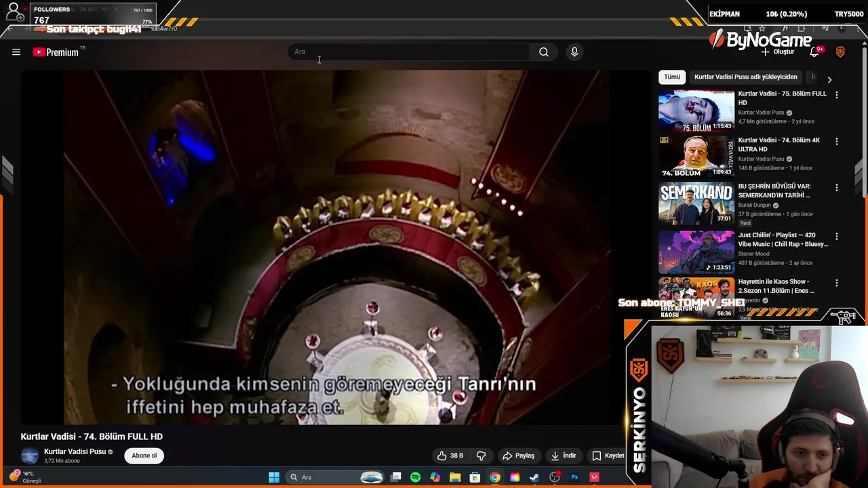
Task: Launch Spotify from taskbar
Action: click(x=416, y=477)
